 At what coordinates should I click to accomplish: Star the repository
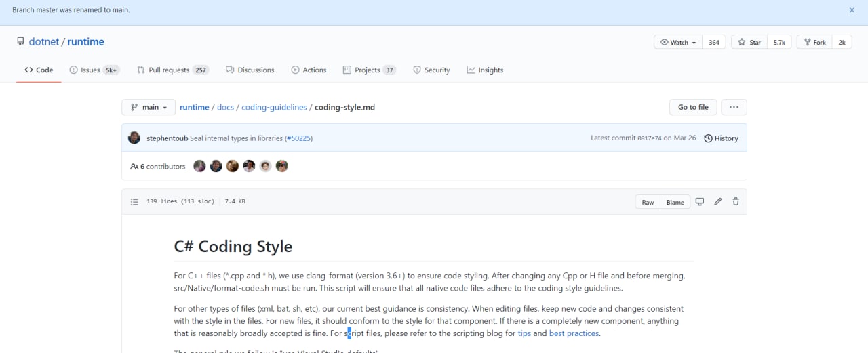(749, 42)
